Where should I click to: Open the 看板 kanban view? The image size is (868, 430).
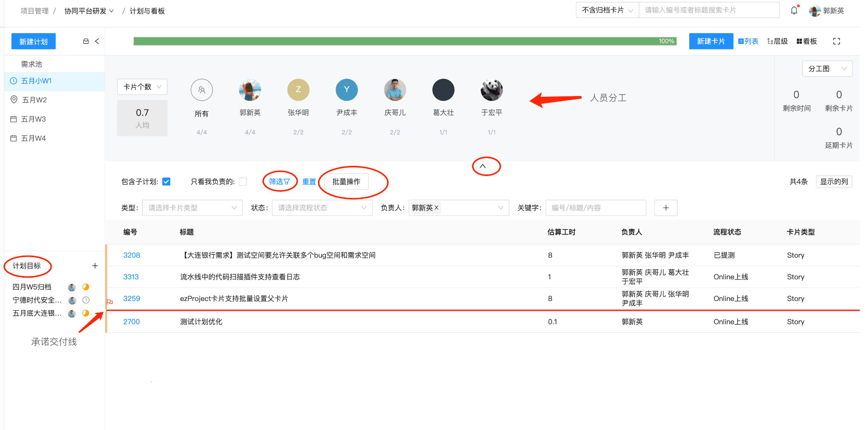point(806,41)
